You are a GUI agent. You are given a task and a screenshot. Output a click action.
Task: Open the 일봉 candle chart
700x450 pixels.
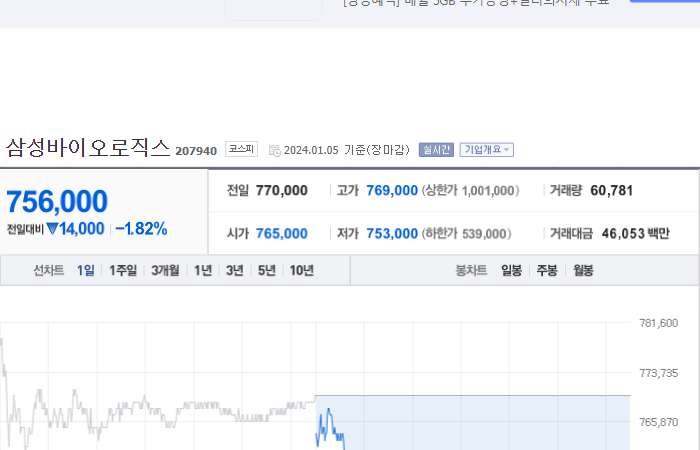512,270
